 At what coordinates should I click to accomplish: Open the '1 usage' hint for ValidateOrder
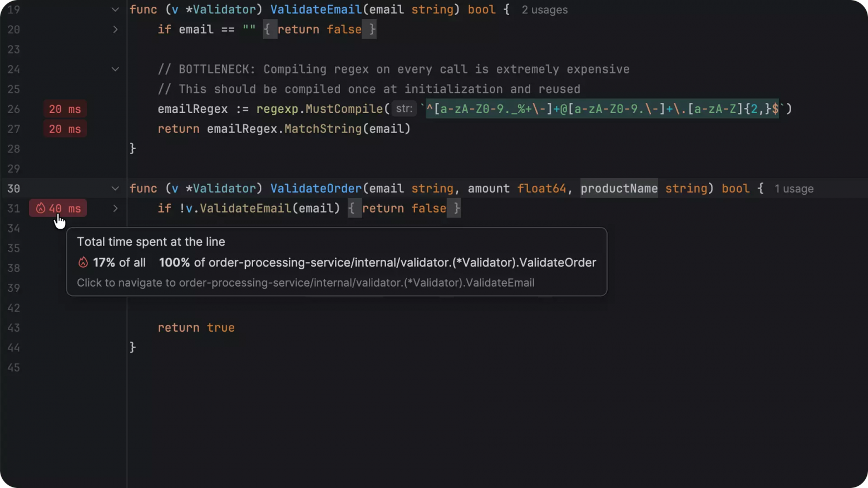coord(794,189)
